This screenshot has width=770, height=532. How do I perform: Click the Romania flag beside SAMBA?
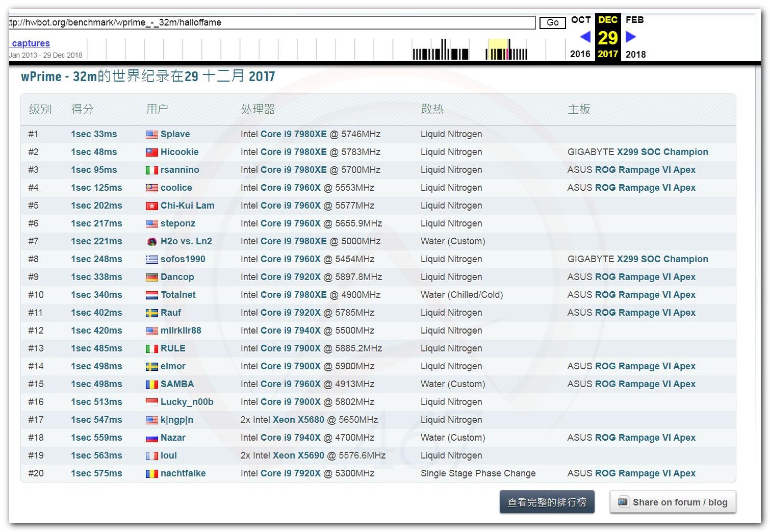[x=151, y=385]
